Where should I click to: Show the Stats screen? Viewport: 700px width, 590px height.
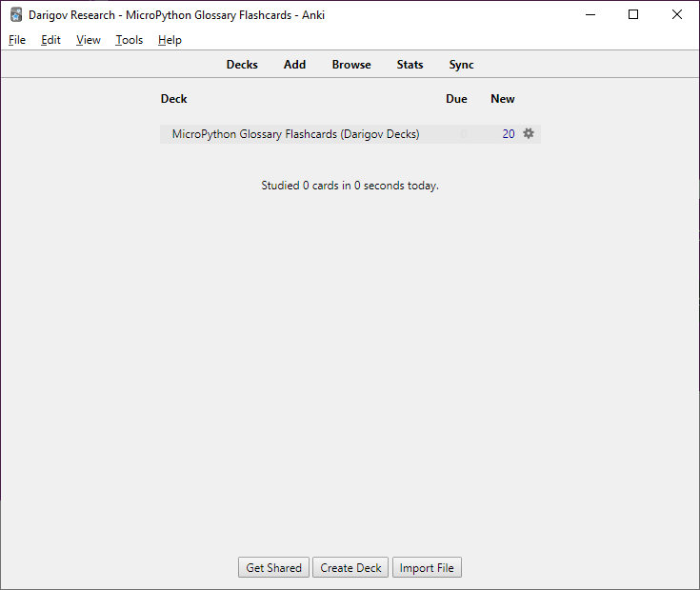point(410,65)
